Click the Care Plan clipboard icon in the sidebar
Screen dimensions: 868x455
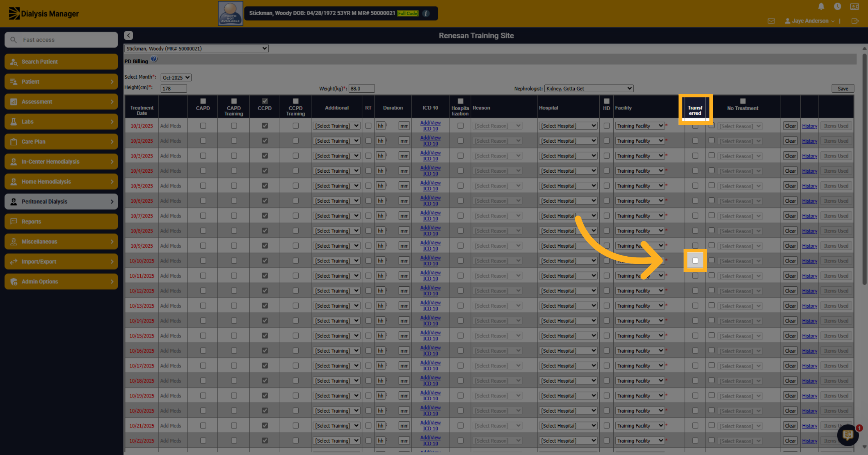point(14,142)
